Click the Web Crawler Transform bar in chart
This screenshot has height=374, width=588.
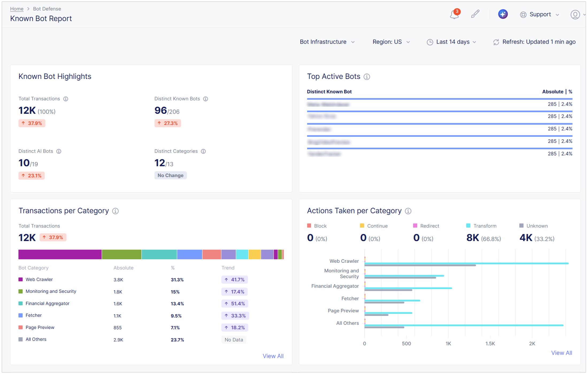tap(467, 263)
